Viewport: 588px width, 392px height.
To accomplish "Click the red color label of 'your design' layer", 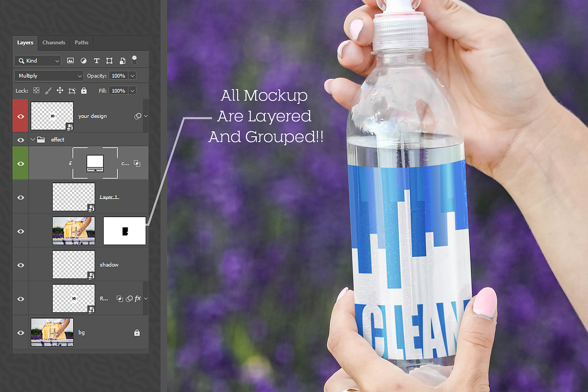I will [21, 116].
